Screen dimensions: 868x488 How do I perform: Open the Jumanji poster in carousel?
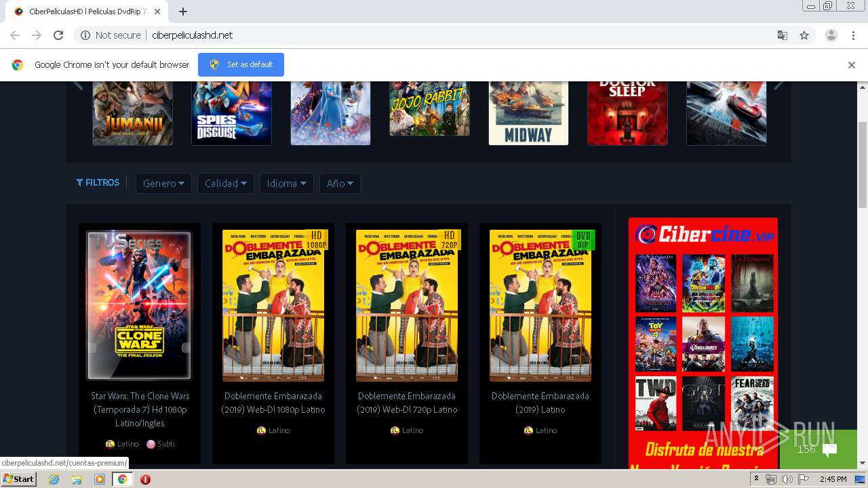click(132, 113)
